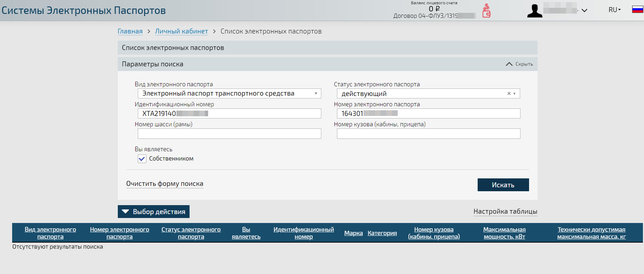
Task: Click the Идентификационный номер input field
Action: coord(229,113)
